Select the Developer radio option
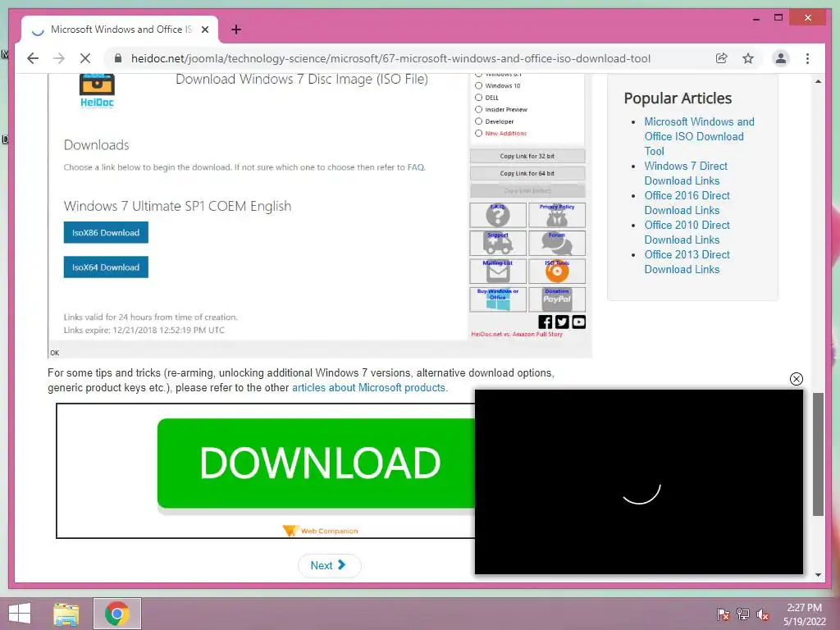This screenshot has width=840, height=630. [478, 121]
